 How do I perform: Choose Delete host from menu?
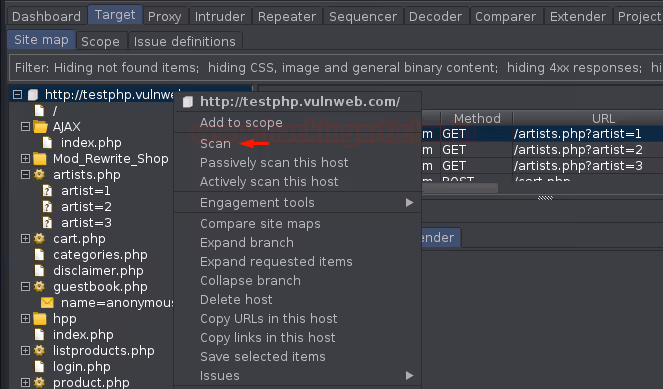pos(298,300)
